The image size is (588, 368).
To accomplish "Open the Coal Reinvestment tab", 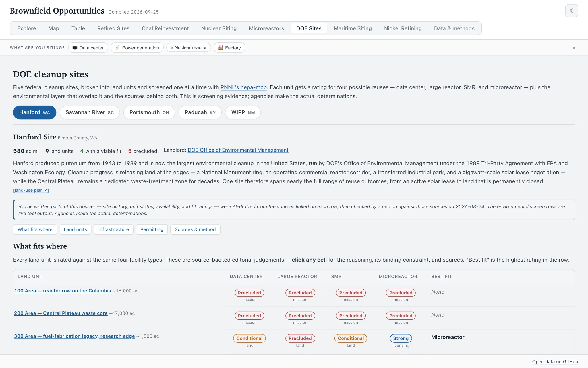I will pos(165,28).
